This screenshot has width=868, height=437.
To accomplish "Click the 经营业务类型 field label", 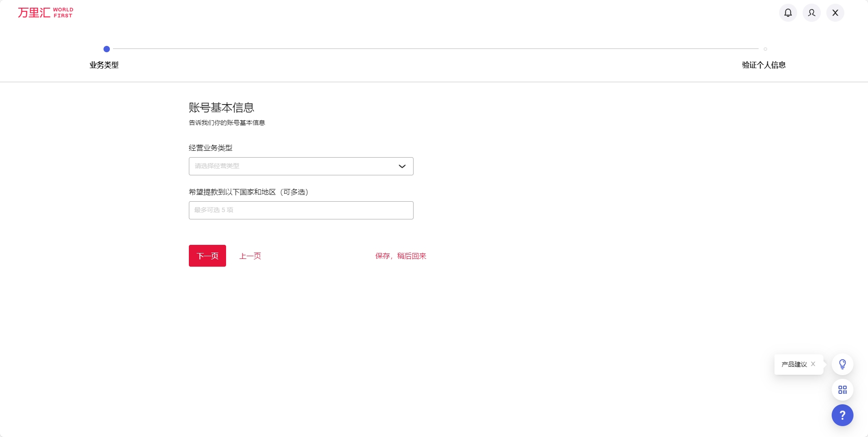I will (x=211, y=148).
